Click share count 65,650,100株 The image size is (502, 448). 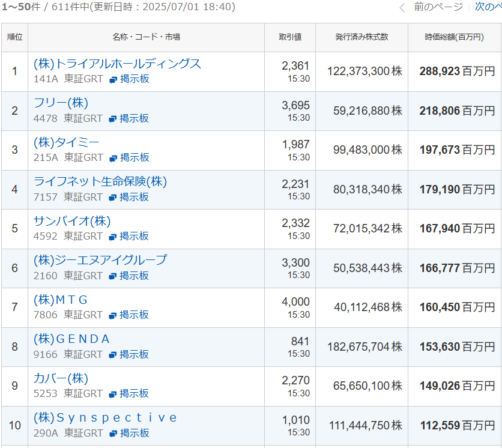pyautogui.click(x=367, y=386)
